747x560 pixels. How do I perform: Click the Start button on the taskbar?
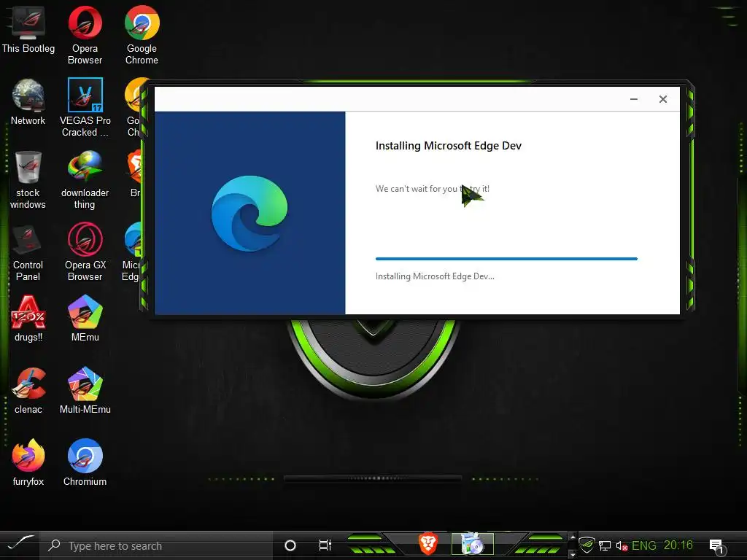tap(20, 545)
